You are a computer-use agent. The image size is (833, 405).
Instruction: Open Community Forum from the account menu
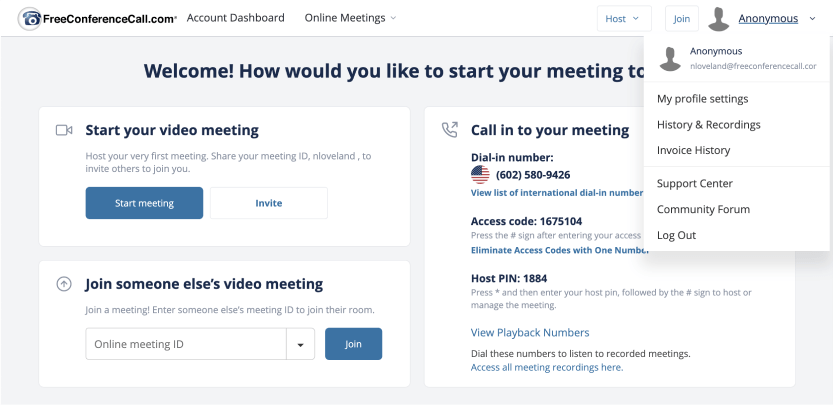703,209
